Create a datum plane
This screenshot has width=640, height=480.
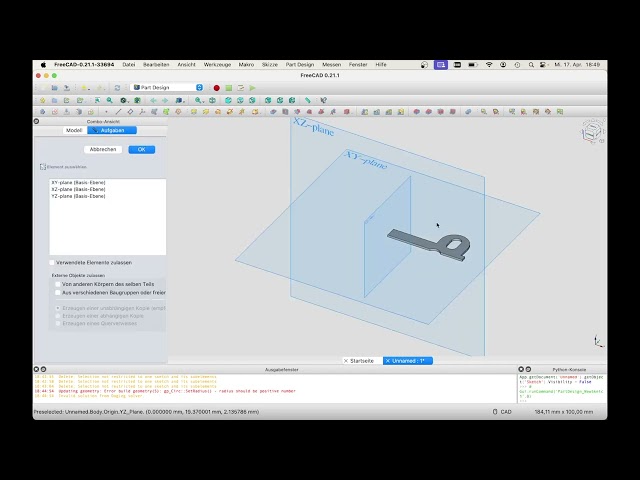[130, 111]
